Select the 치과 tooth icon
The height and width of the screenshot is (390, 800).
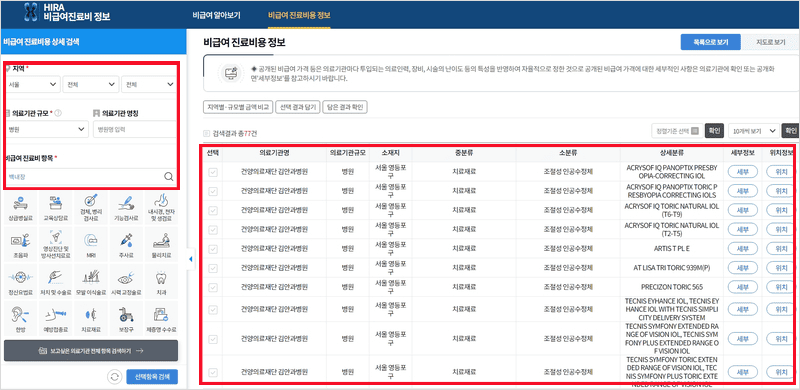tap(162, 282)
